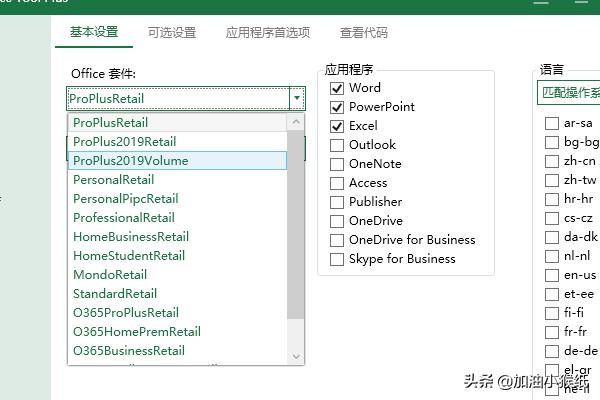Uncheck Excel in the application list

(337, 126)
